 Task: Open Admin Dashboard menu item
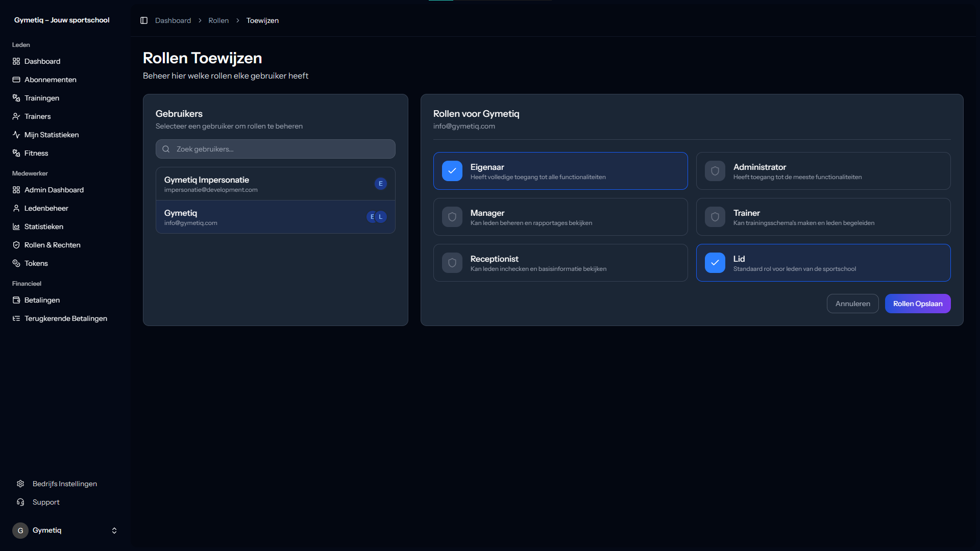pos(65,190)
